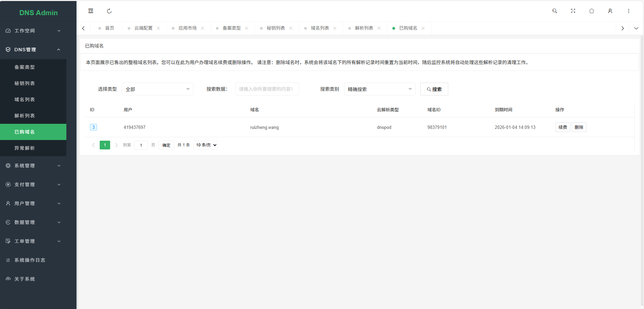Click the refresh icon in the top bar
Image resolution: width=644 pixels, height=309 pixels.
109,11
